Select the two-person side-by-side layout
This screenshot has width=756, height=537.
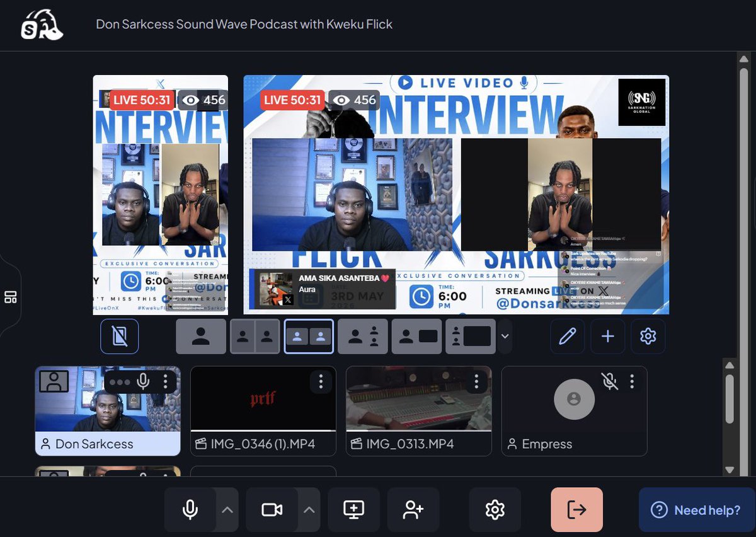point(255,337)
